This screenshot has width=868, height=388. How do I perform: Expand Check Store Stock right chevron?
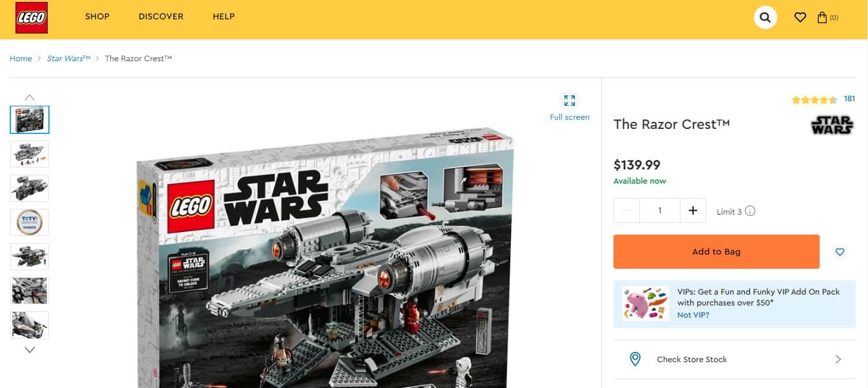[x=838, y=359]
